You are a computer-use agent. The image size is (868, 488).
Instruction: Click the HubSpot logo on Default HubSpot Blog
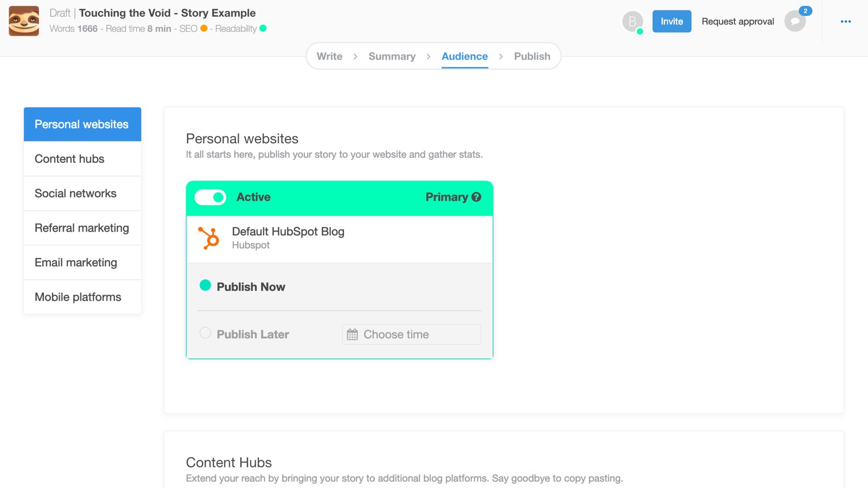(210, 237)
